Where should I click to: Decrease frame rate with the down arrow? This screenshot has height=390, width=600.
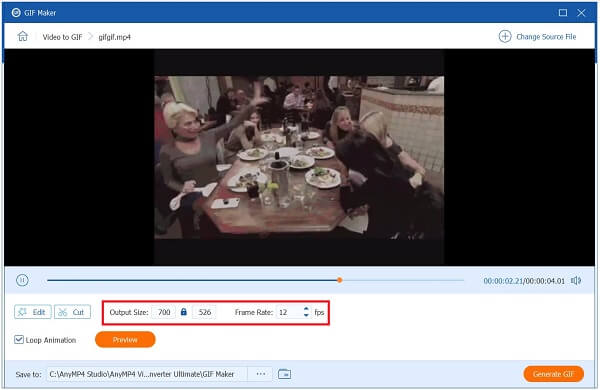tap(306, 315)
